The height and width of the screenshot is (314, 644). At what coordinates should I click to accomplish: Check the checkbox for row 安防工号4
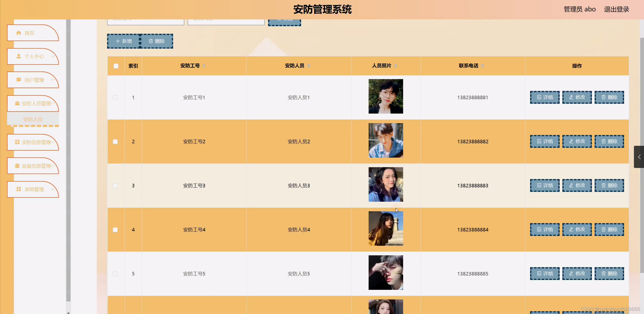click(115, 230)
